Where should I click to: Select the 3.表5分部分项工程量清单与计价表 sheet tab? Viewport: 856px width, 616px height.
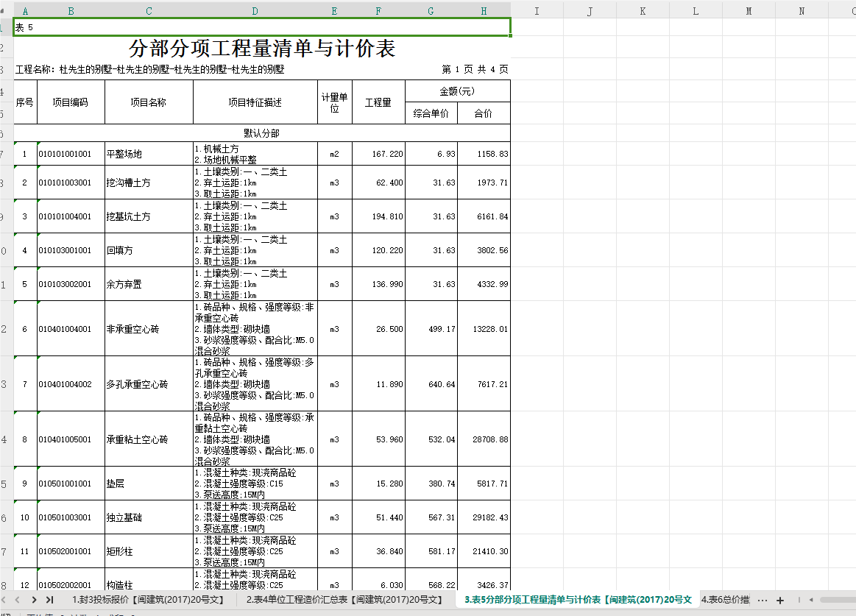pyautogui.click(x=578, y=600)
